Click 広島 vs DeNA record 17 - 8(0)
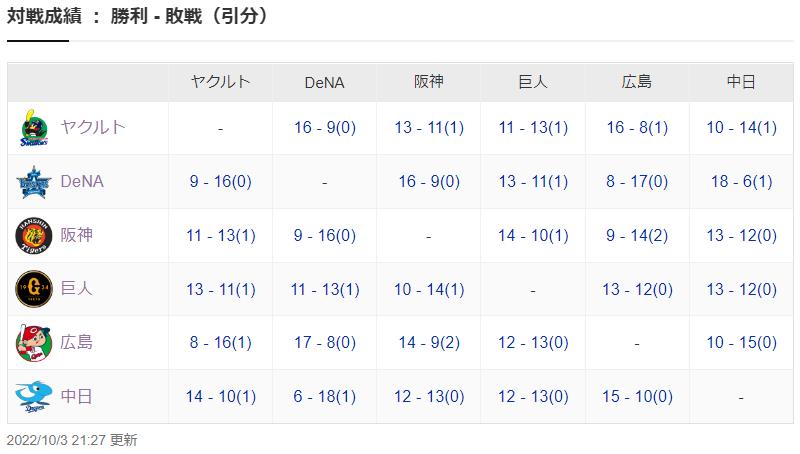800x454 pixels. click(x=324, y=342)
